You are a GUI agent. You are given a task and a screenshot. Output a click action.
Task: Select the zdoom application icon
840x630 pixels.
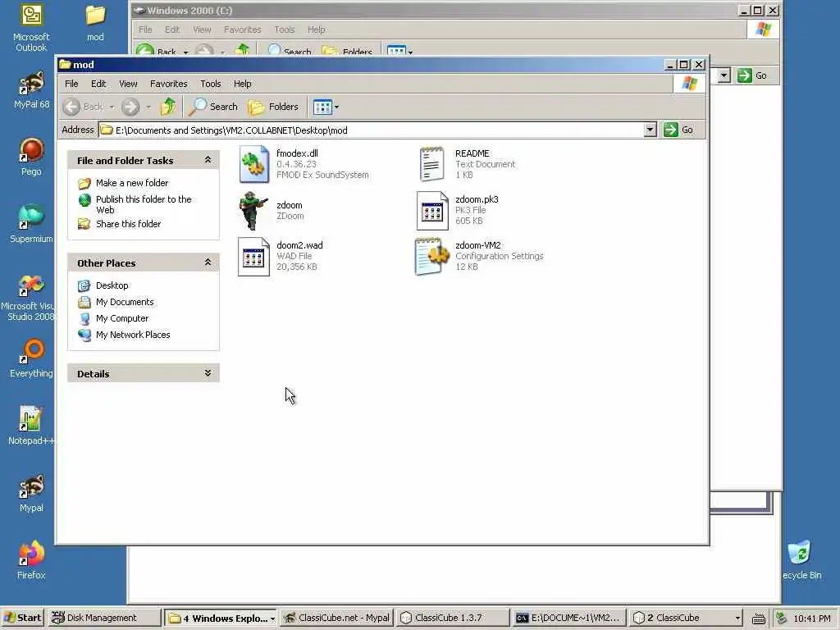[254, 210]
